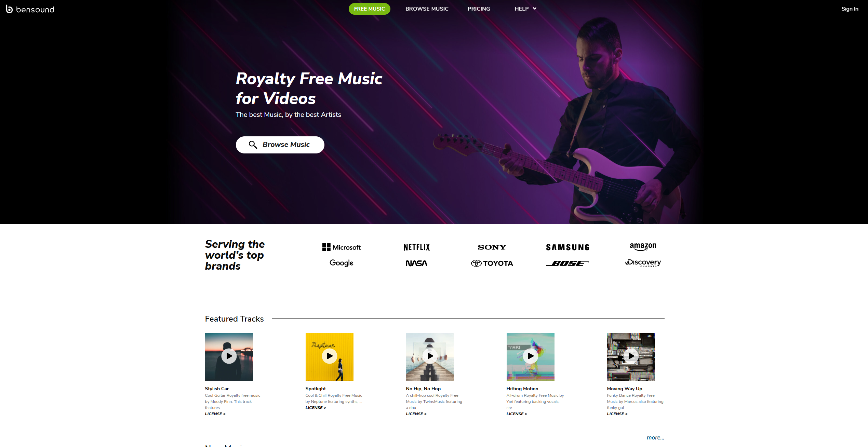Image resolution: width=868 pixels, height=447 pixels.
Task: Click the bensound logo icon
Action: coord(10,9)
